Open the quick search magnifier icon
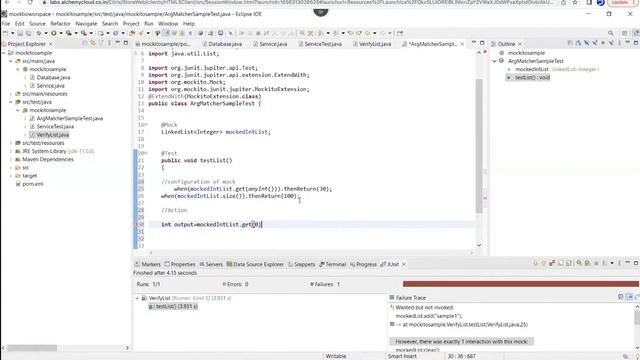 (611, 33)
